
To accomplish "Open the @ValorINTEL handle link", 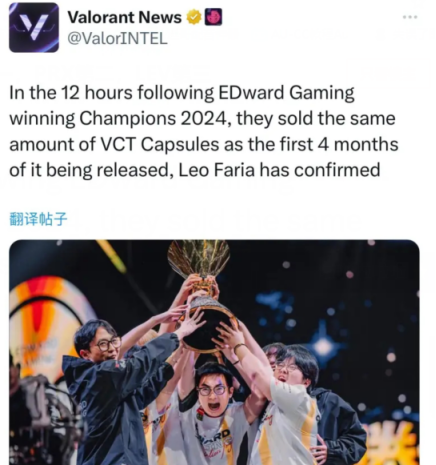I will coord(117,39).
